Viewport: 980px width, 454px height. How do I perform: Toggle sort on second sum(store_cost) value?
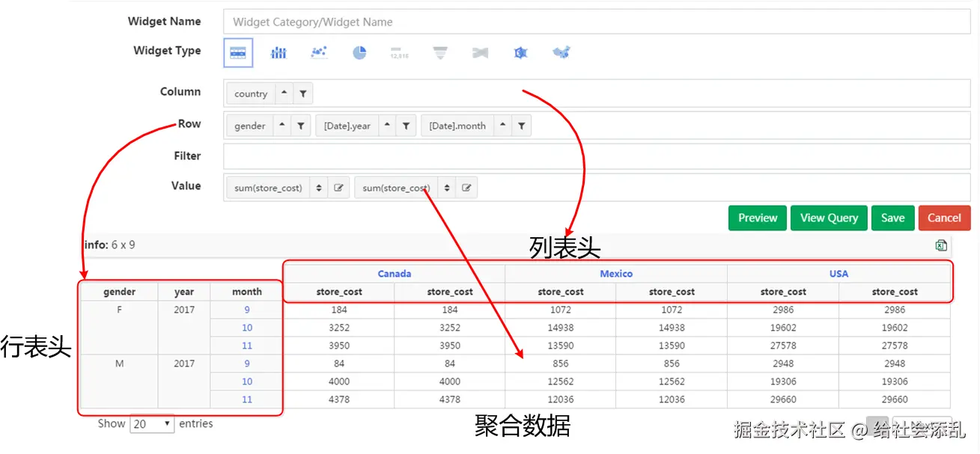447,188
